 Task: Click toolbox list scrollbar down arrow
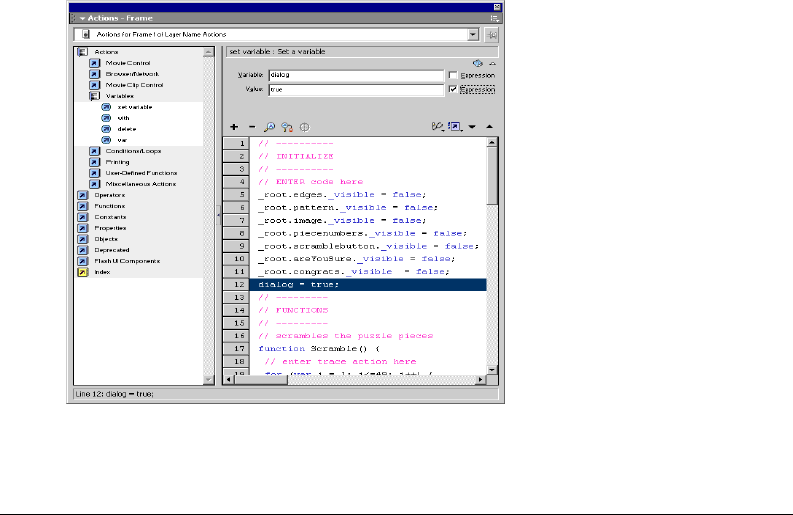point(208,379)
